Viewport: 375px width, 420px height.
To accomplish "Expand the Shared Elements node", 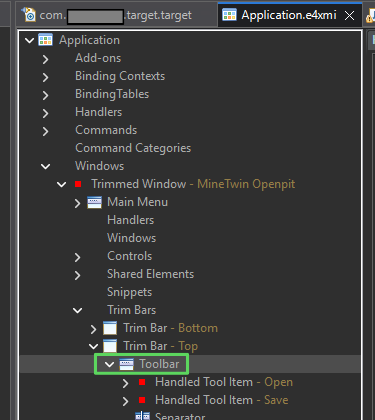I will 77,275.
